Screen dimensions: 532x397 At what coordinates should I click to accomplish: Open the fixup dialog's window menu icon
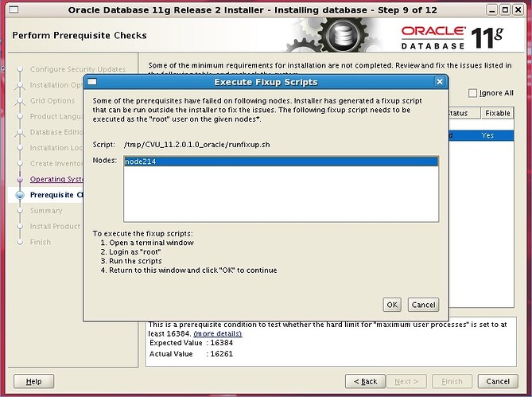(x=92, y=81)
